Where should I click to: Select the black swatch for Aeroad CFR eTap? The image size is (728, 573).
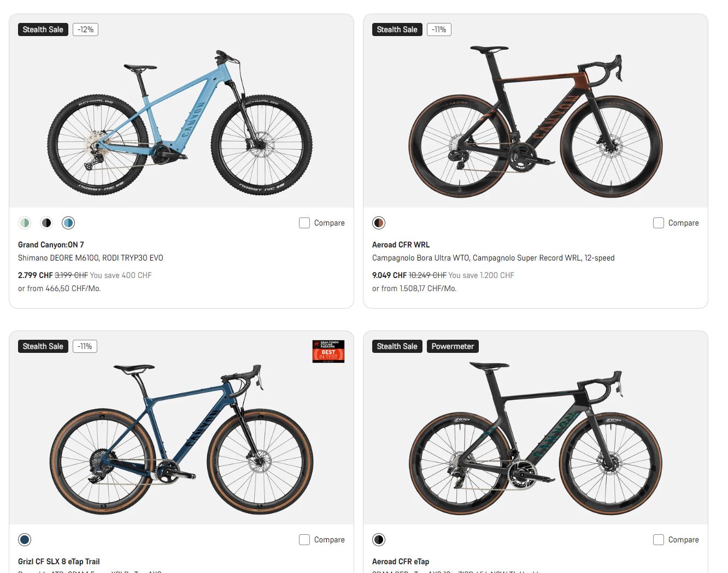(379, 540)
